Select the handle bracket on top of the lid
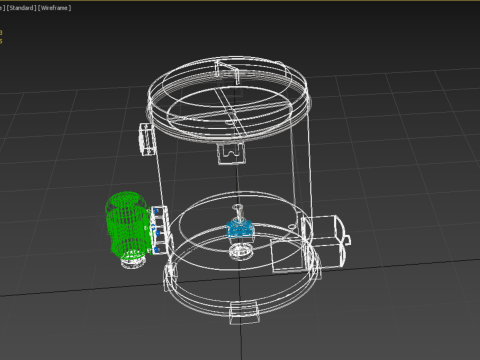The image size is (480, 360). click(228, 71)
